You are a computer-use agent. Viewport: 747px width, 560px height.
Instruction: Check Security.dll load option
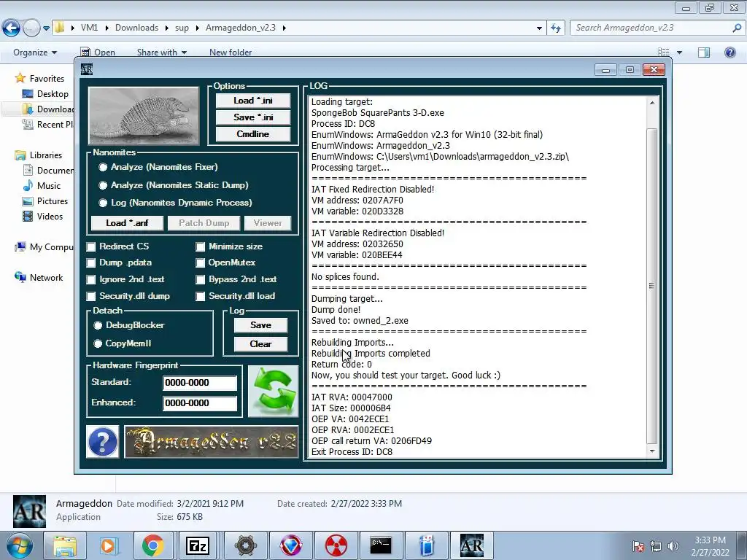point(200,296)
